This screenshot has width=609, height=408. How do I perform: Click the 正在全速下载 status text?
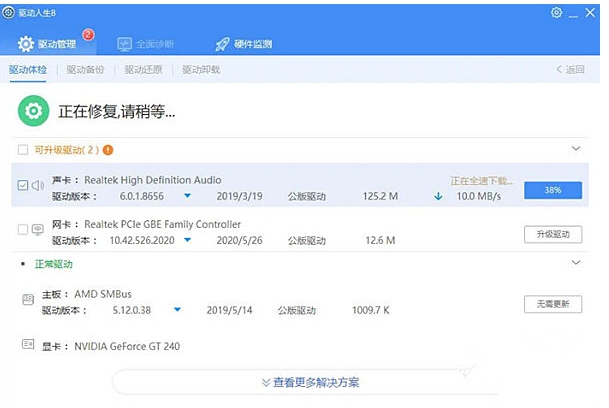tap(482, 181)
